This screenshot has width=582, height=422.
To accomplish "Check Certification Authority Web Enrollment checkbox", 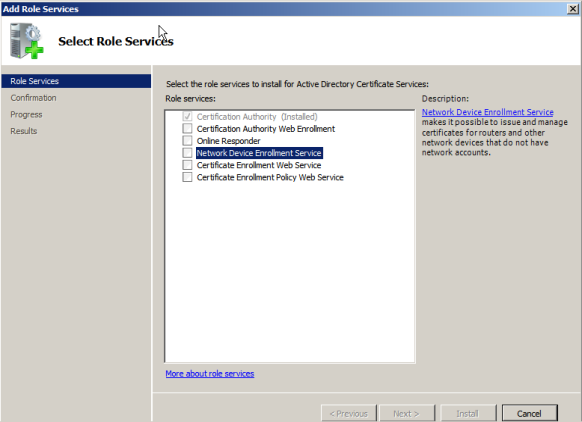I will click(187, 128).
